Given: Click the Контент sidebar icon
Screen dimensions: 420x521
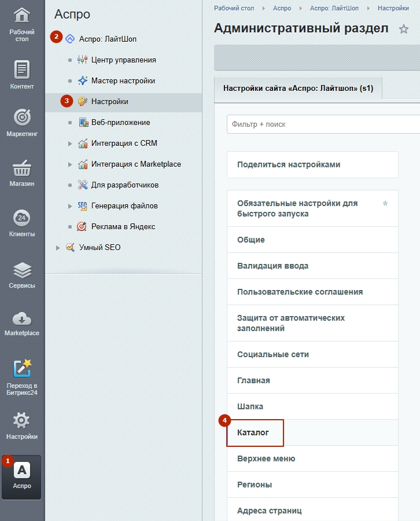Looking at the screenshot, I should coord(22,70).
